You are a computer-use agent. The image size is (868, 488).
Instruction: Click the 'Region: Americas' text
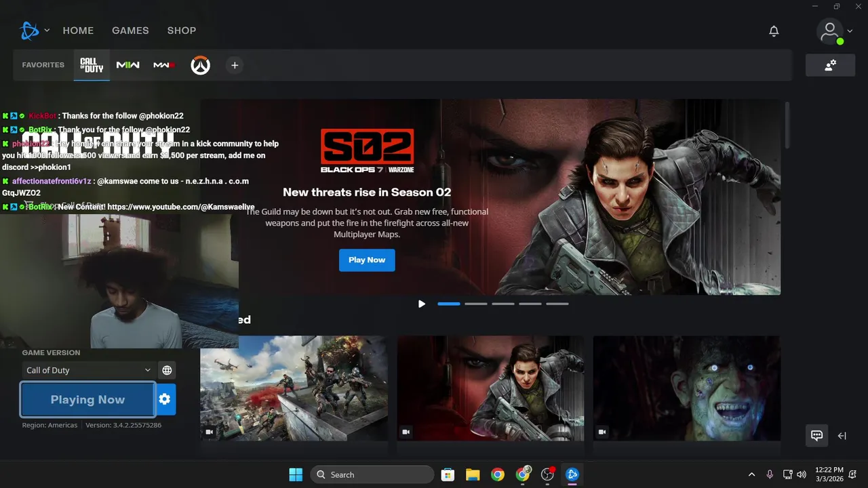pyautogui.click(x=50, y=425)
